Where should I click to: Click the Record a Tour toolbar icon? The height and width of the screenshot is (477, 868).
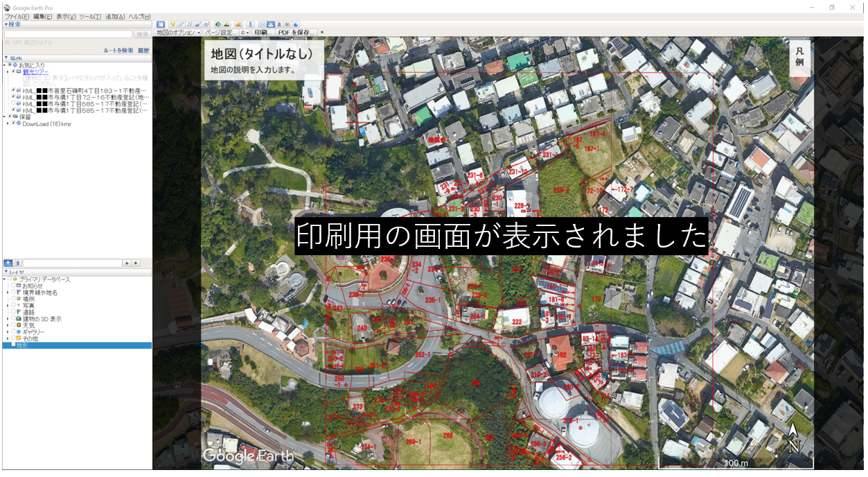click(206, 24)
